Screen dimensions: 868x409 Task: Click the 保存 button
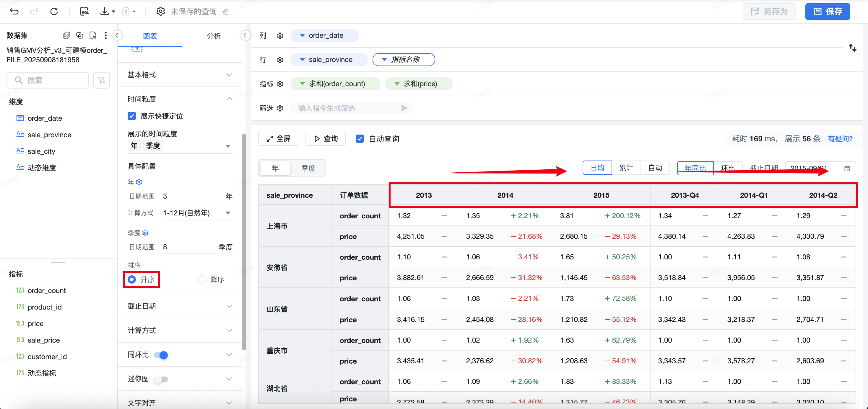pyautogui.click(x=827, y=12)
